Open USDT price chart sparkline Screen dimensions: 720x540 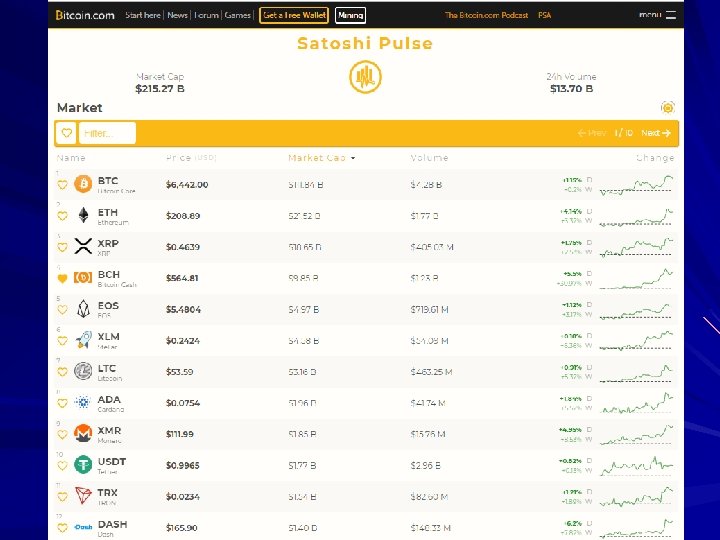click(x=636, y=466)
